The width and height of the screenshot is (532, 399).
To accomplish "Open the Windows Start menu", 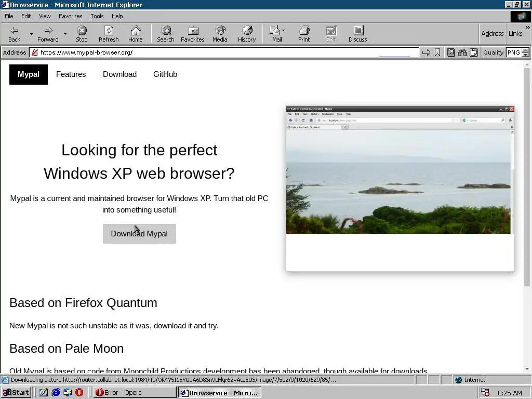I will (x=16, y=393).
